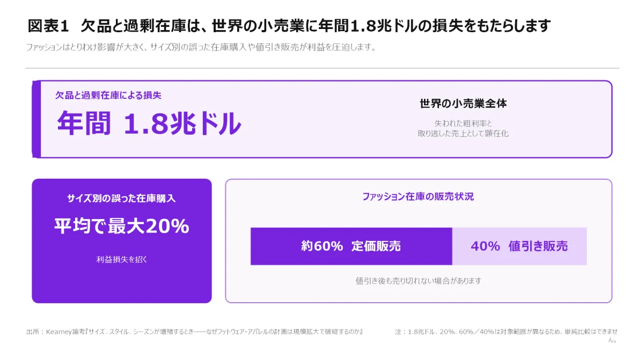Select the 取り逃した売上として顕在化 text line
Screen dimensions: 644x358
click(x=463, y=134)
